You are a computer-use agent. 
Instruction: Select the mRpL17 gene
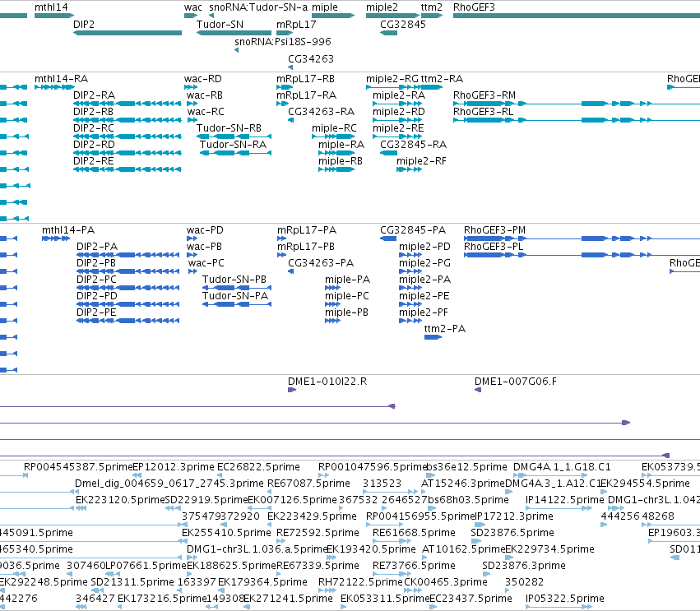(x=285, y=33)
